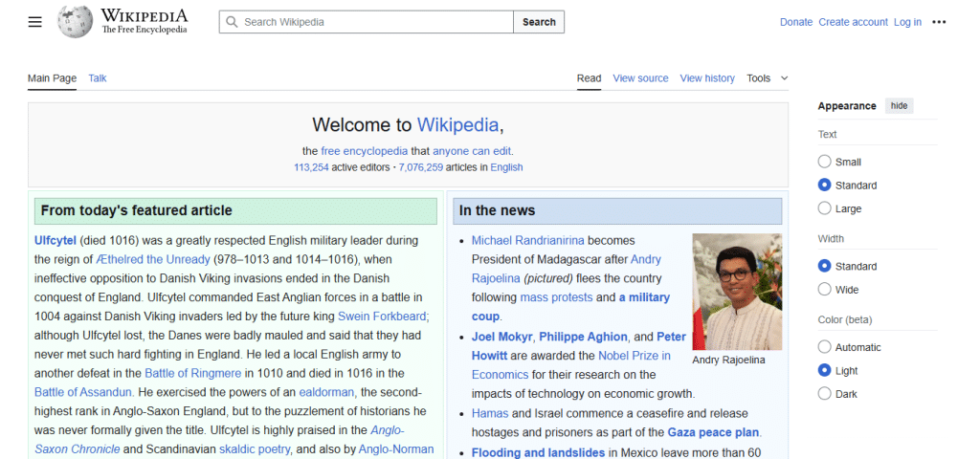Open the Æthelred the Unready link
The image size is (980, 459).
(152, 259)
